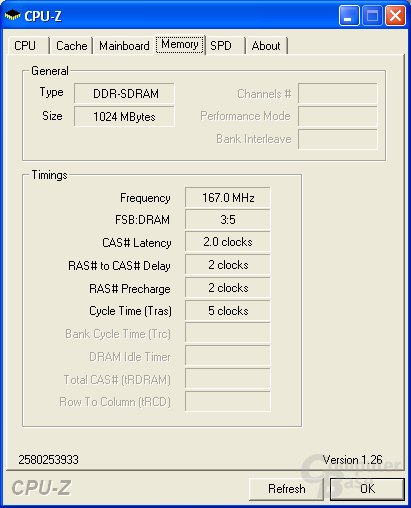Click the empty Bank Cycle Time (Trc) field

[228, 333]
